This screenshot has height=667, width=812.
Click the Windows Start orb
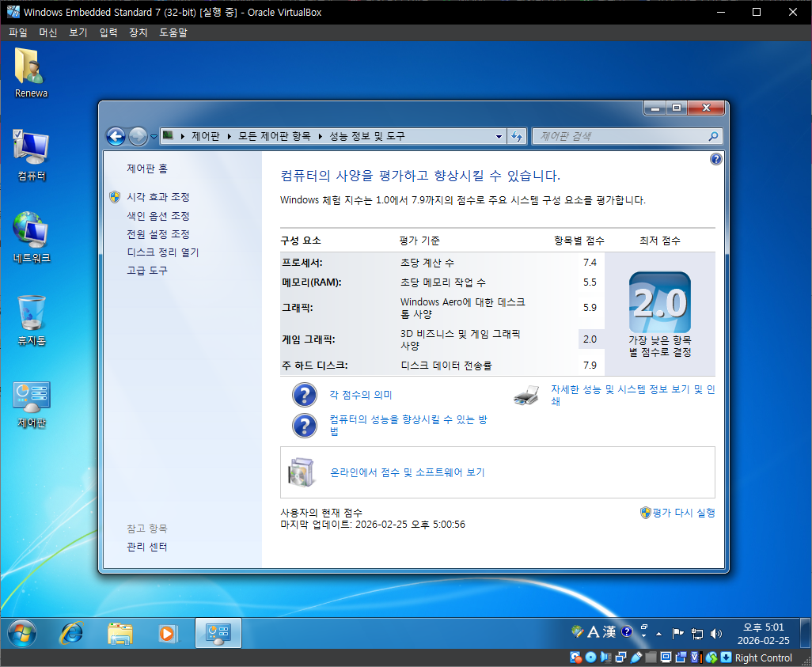pyautogui.click(x=22, y=633)
